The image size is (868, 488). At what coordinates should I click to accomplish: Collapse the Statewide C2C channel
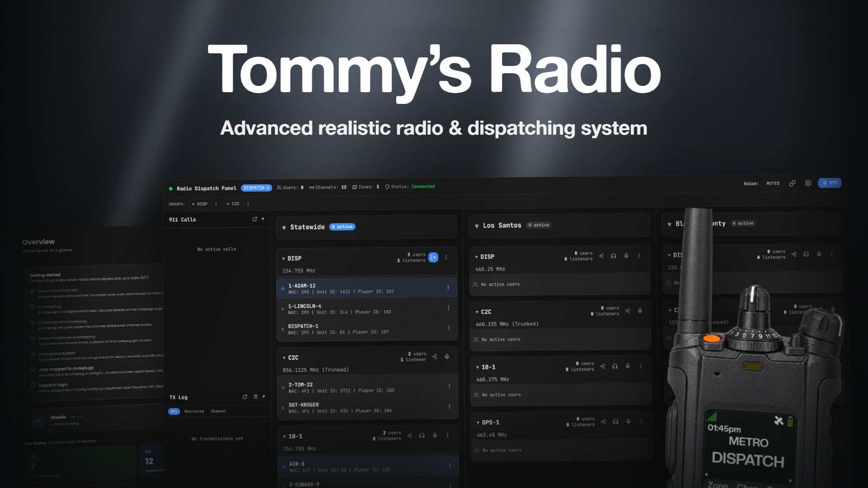[284, 358]
